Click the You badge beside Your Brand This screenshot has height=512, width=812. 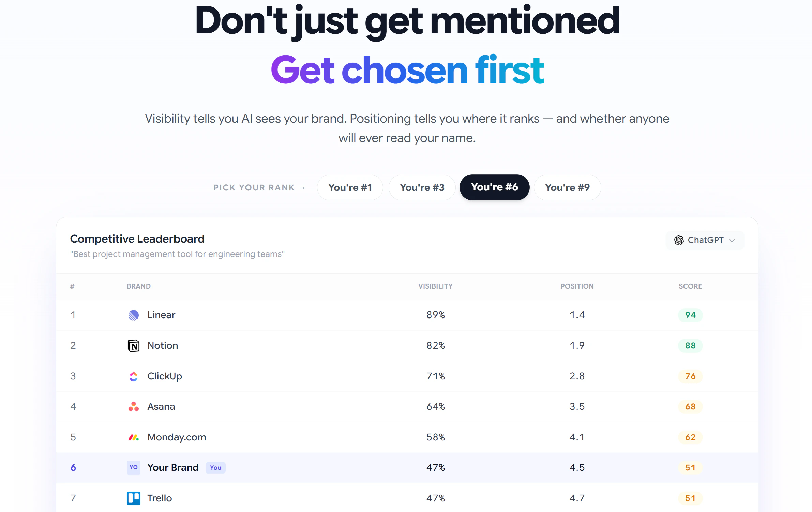pos(215,467)
